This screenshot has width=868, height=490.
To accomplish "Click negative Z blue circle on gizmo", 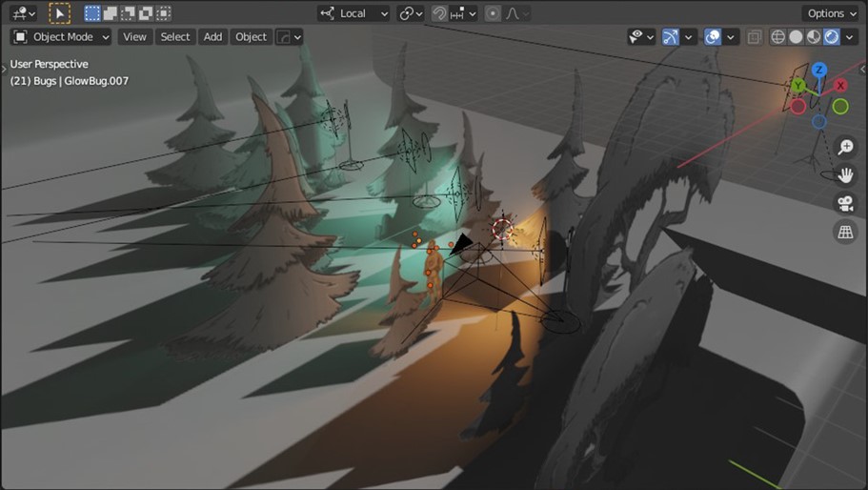I will 819,121.
